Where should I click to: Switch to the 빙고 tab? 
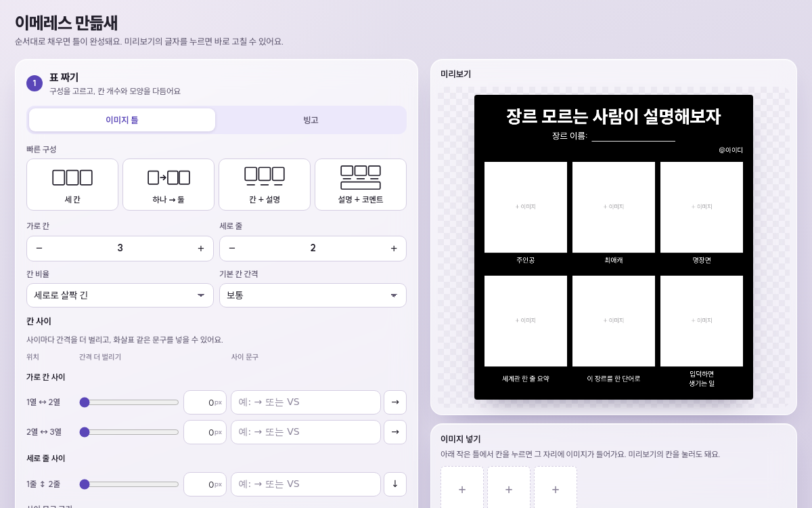[x=311, y=120]
